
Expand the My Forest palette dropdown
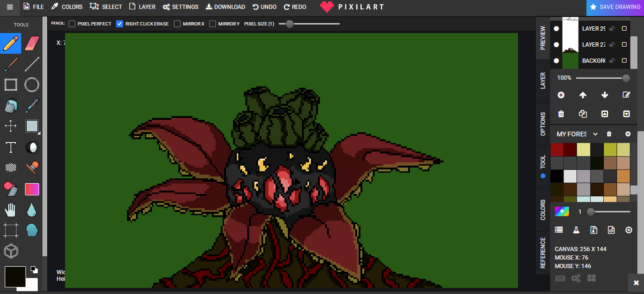point(595,134)
